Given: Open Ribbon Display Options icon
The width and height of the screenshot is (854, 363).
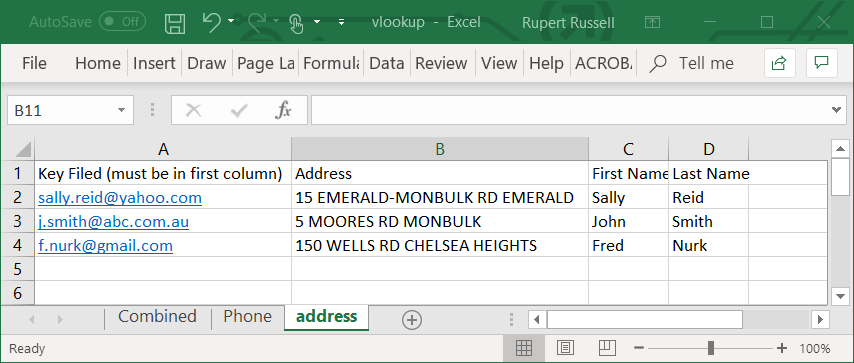Looking at the screenshot, I should pyautogui.click(x=652, y=22).
